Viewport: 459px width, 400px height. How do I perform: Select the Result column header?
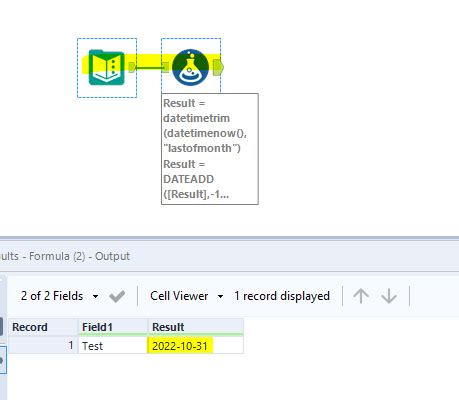click(196, 327)
